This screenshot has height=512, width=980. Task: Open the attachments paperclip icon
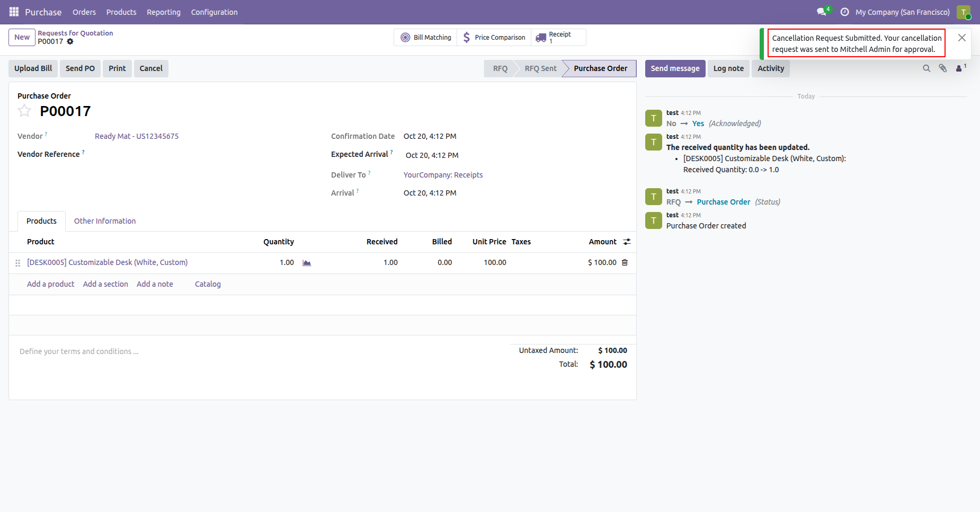tap(943, 68)
